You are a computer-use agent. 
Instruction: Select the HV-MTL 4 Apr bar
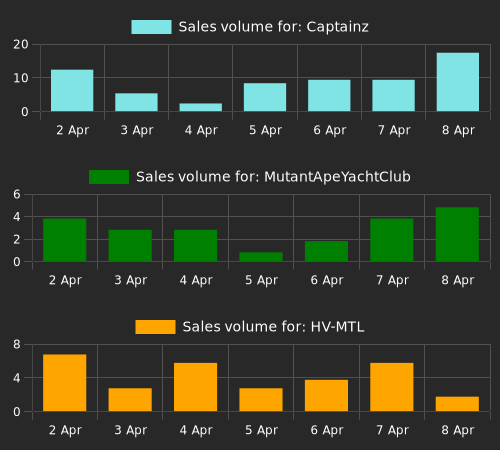196,387
